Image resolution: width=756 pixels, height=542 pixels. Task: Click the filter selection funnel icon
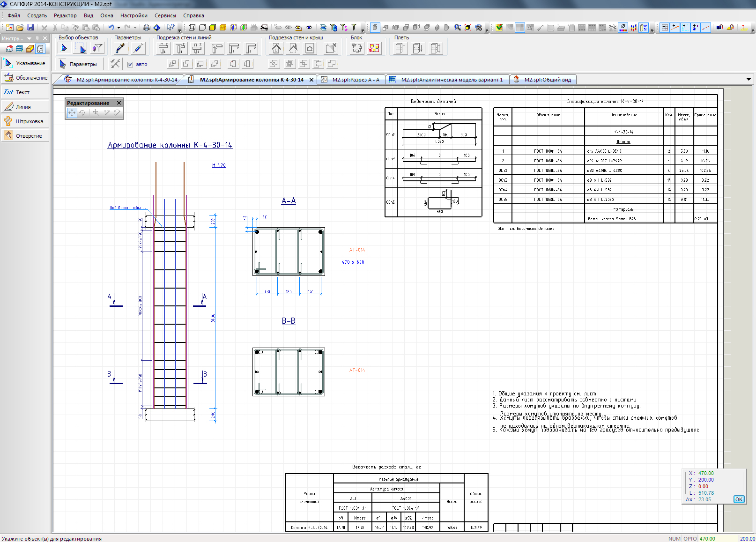(97, 48)
